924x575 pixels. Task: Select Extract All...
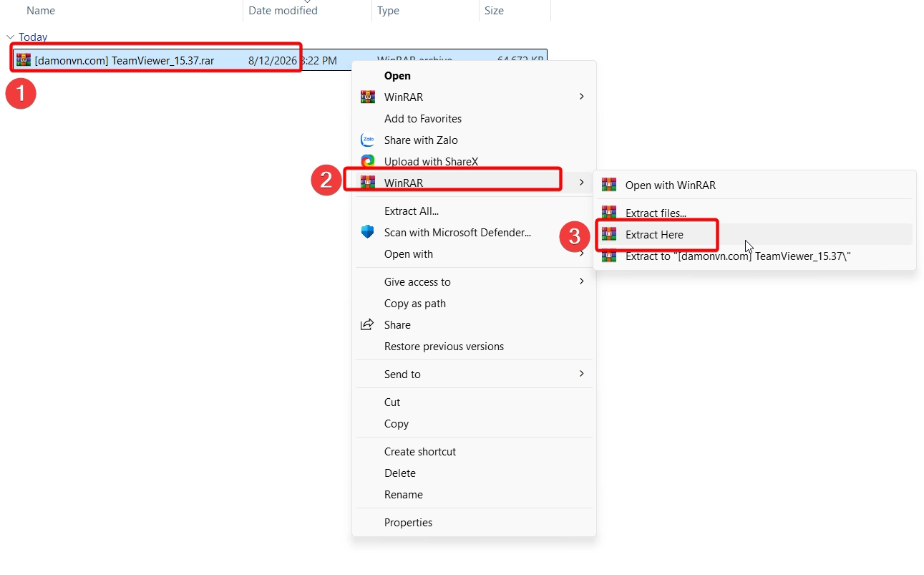coord(412,211)
